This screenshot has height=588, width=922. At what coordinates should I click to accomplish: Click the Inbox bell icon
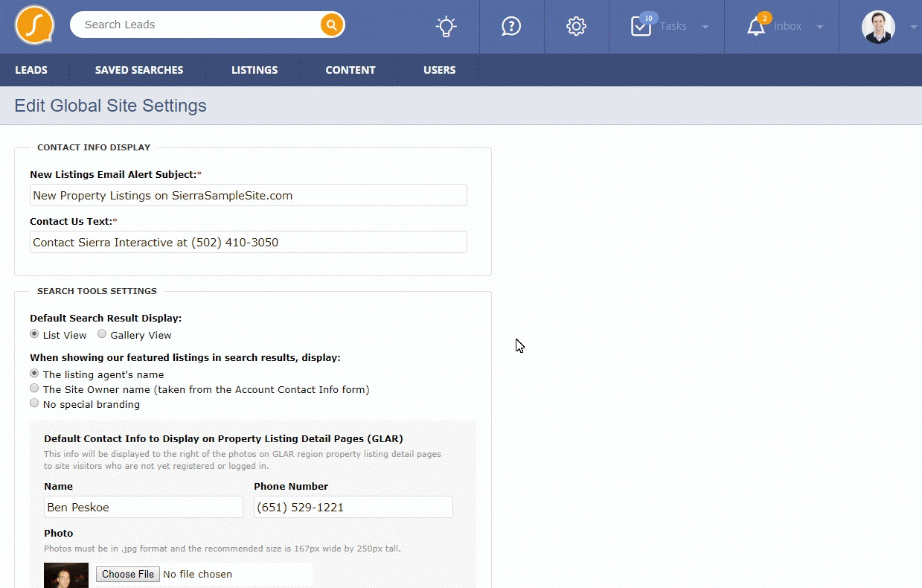[756, 28]
